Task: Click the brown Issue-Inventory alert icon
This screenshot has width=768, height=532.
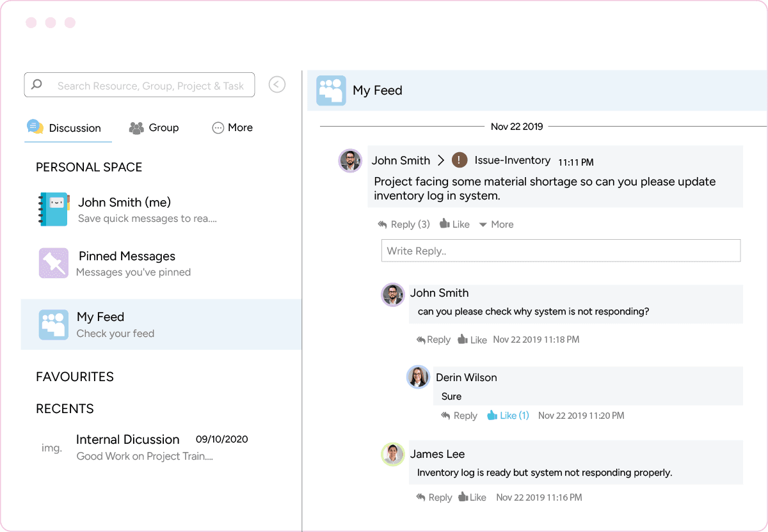Action: click(x=460, y=160)
